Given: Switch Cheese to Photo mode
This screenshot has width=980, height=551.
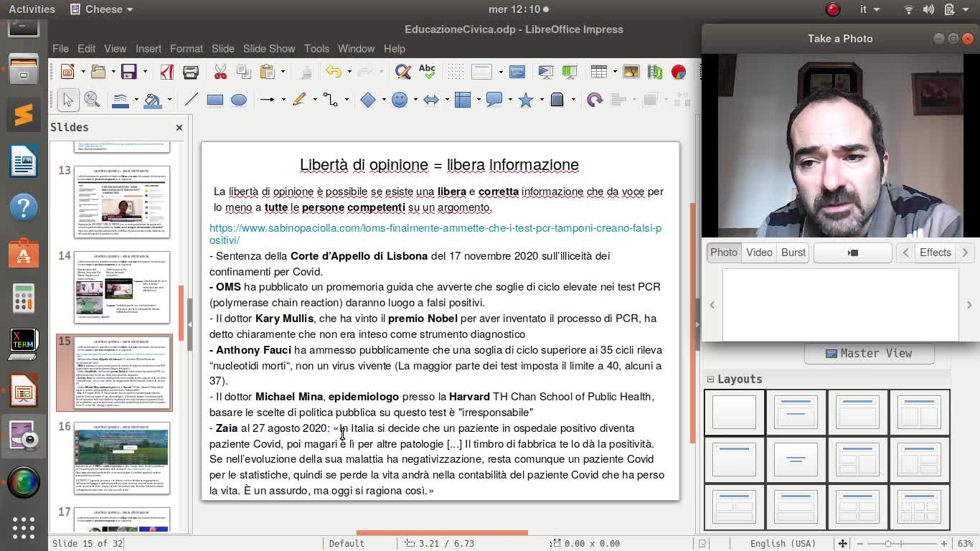Looking at the screenshot, I should [723, 253].
